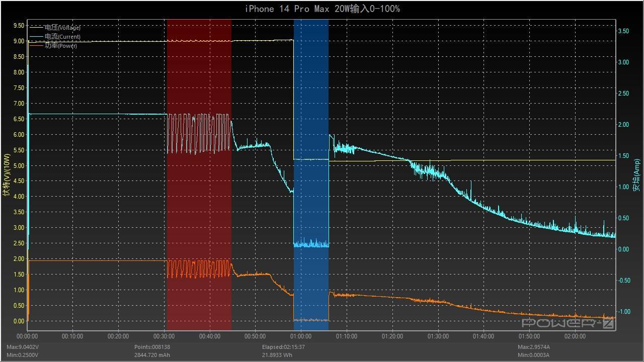Click the 02:00:00 time axis marker
This screenshot has height=362, width=644.
tap(575, 336)
